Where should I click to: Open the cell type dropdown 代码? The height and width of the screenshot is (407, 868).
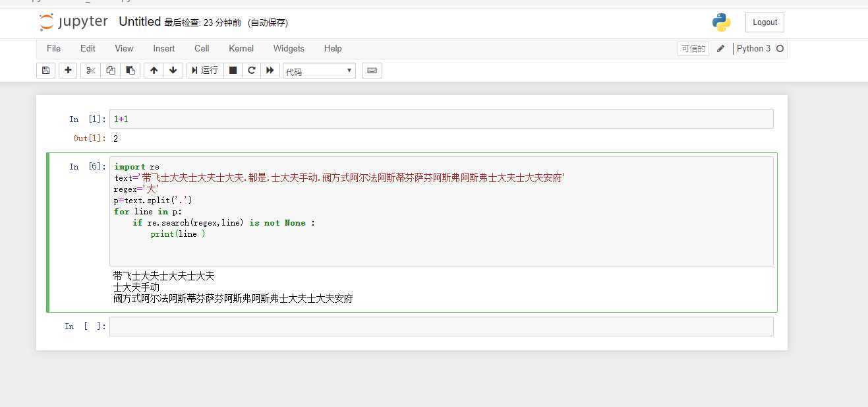tap(319, 71)
